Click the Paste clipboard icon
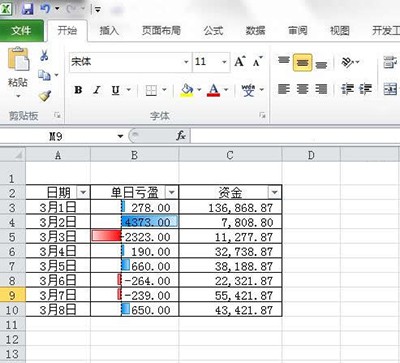The image size is (400, 363). pos(18,59)
